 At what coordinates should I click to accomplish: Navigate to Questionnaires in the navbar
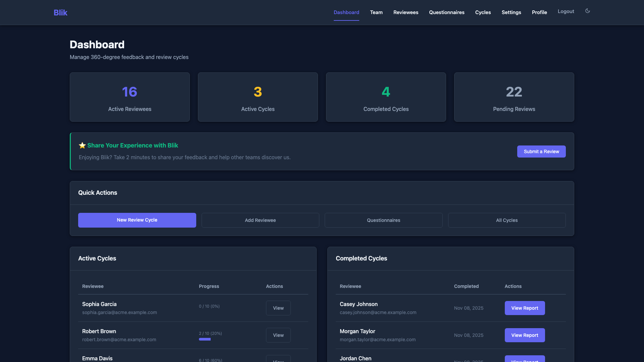click(446, 12)
